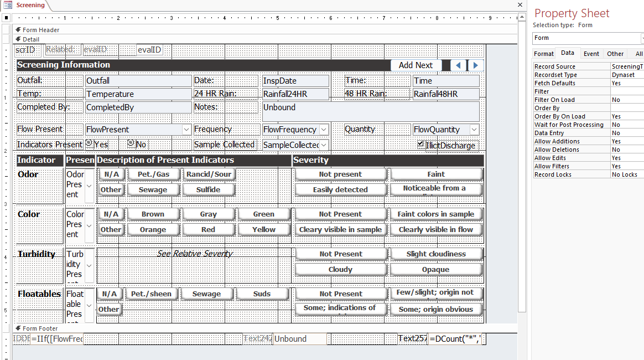Click the Outfall text box

[138, 80]
